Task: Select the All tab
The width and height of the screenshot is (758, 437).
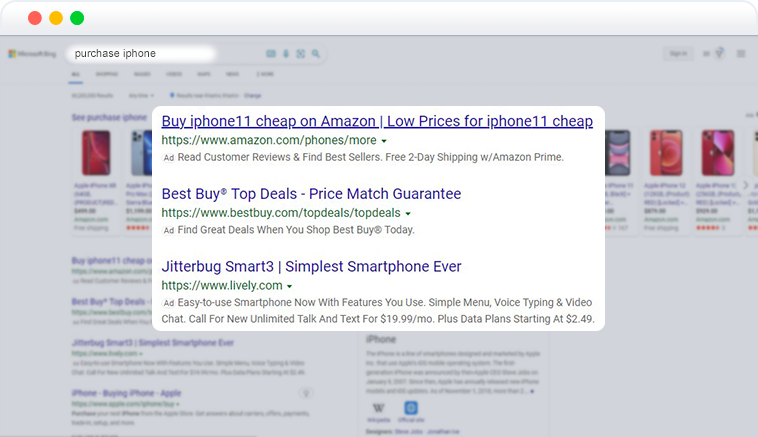Action: (x=75, y=74)
